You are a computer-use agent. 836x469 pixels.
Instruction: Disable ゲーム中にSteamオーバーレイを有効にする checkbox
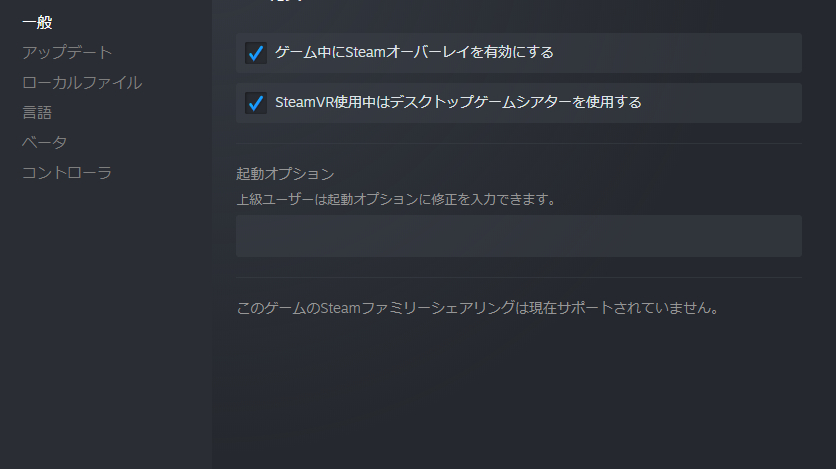pyautogui.click(x=256, y=53)
